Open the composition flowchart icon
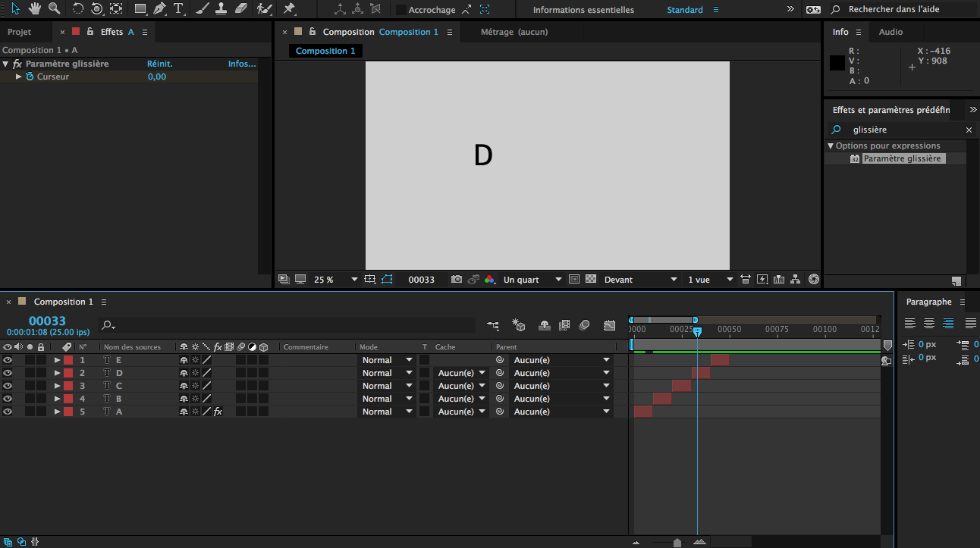980x548 pixels. point(796,280)
